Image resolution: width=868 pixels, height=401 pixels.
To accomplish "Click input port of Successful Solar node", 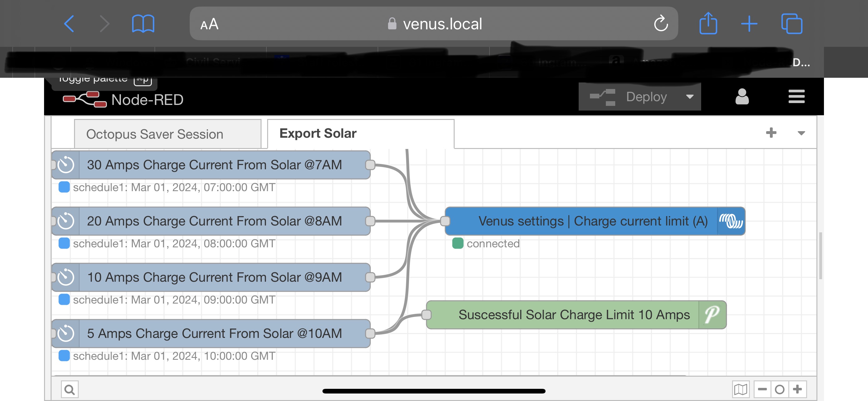I will click(426, 315).
